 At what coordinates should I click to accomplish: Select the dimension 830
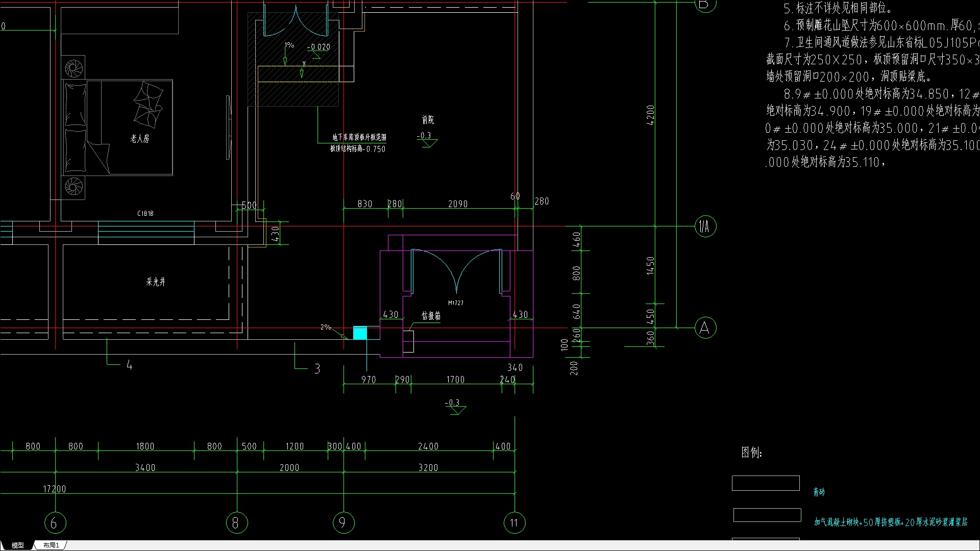click(365, 204)
